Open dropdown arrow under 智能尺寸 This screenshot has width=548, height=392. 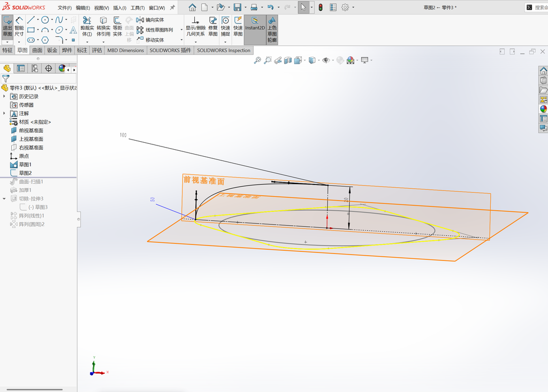pos(19,42)
